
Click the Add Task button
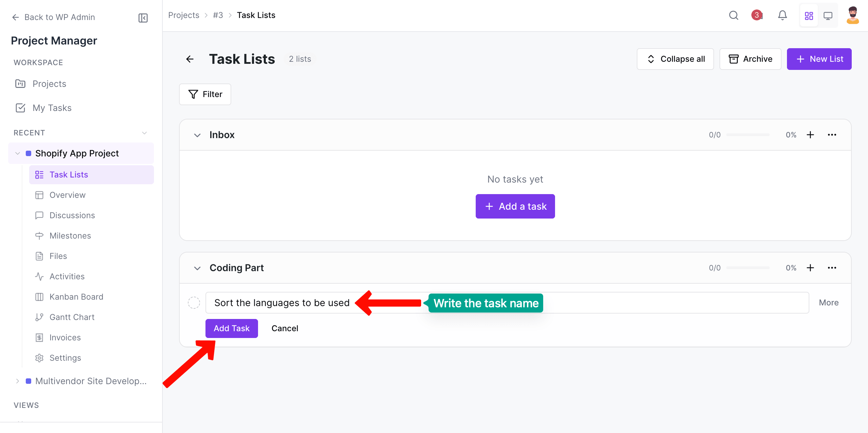pyautogui.click(x=232, y=328)
